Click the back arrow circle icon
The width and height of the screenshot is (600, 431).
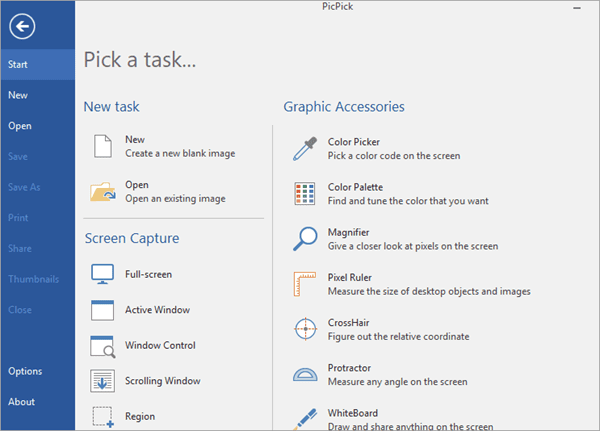22,26
